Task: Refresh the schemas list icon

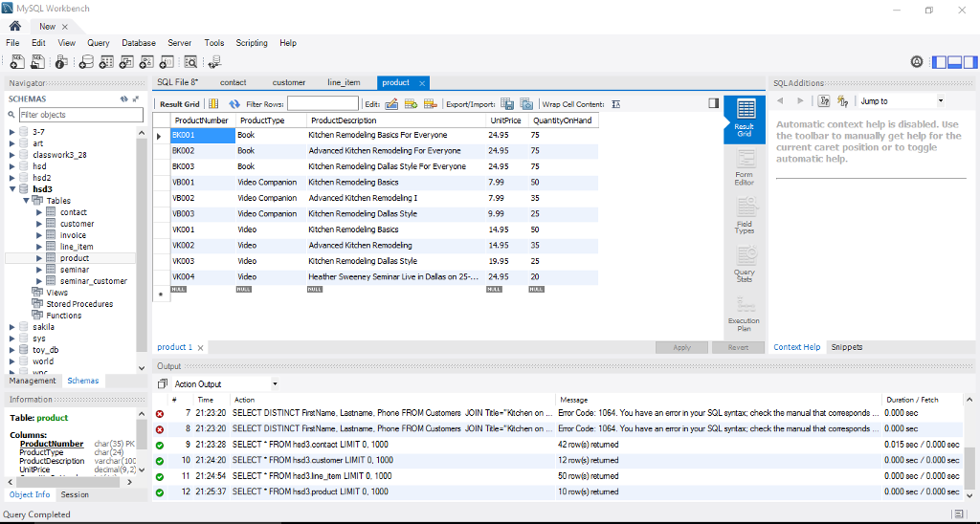Action: coord(123,98)
